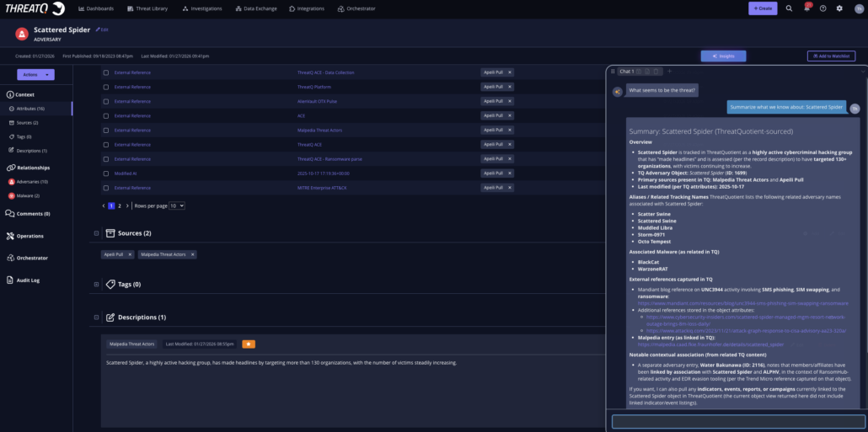The width and height of the screenshot is (868, 432).
Task: Select the Chat 1 tab
Action: 627,72
